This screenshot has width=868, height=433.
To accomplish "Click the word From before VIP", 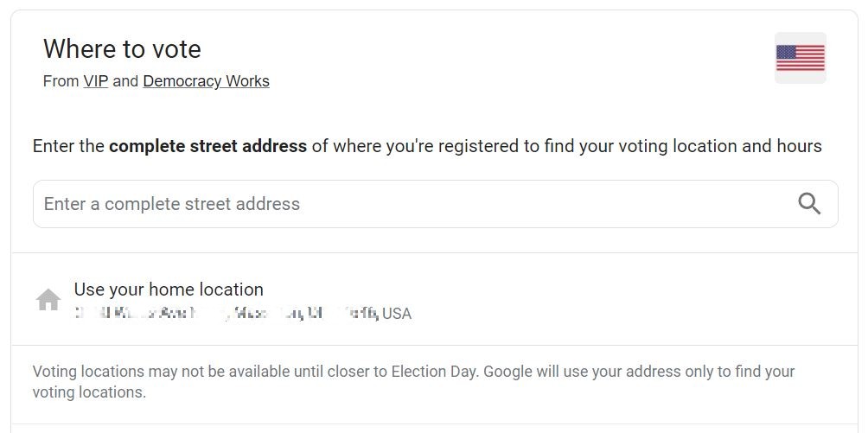I will 61,81.
